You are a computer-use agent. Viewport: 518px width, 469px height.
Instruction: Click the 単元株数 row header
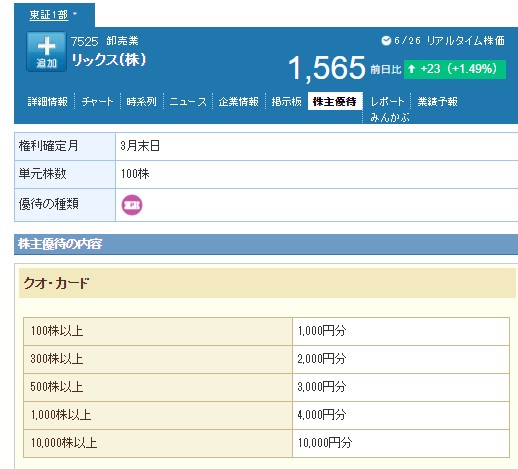[x=65, y=174]
